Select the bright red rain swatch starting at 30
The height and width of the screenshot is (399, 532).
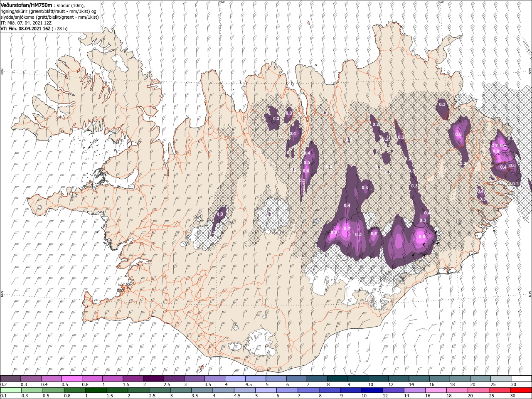pyautogui.click(x=520, y=390)
